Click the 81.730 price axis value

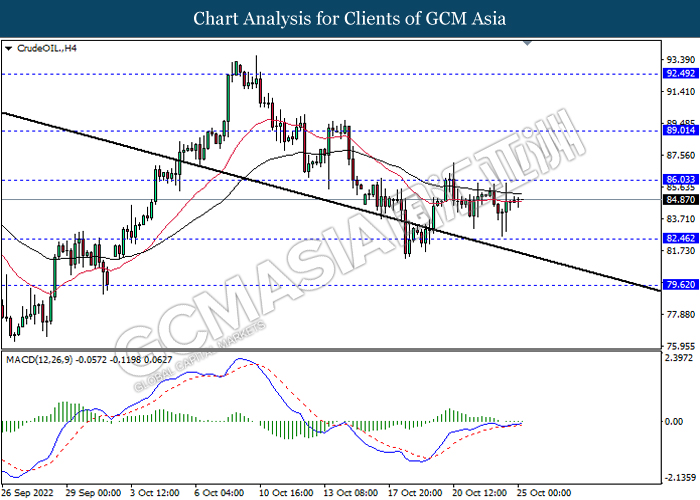tap(680, 251)
